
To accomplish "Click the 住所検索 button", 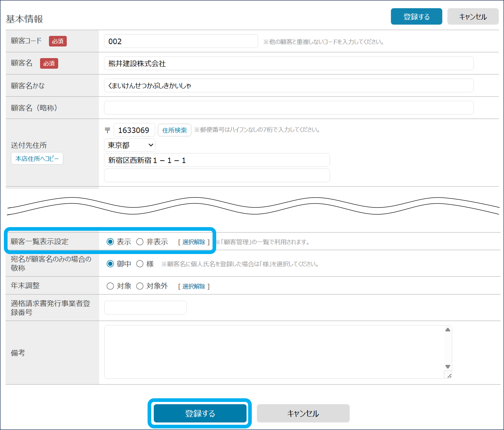I will pyautogui.click(x=174, y=130).
